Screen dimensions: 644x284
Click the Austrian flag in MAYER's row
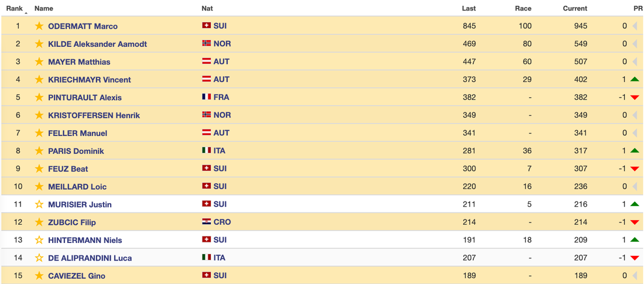[x=206, y=61]
